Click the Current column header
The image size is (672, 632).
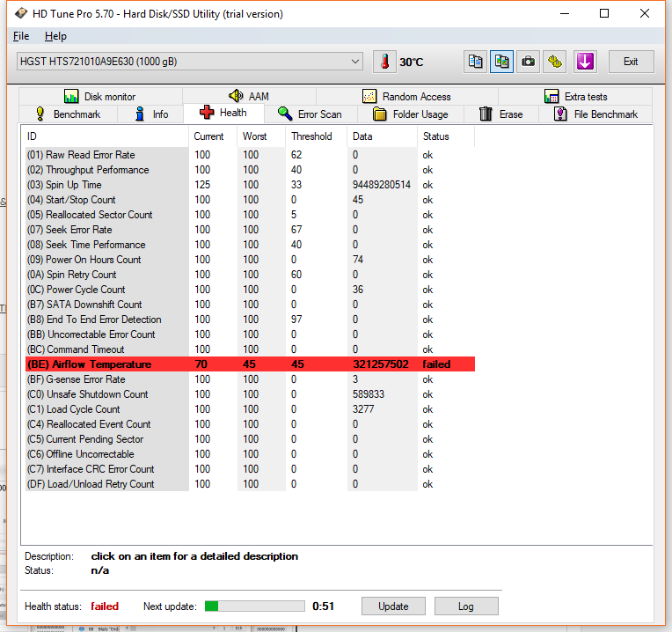pyautogui.click(x=213, y=136)
